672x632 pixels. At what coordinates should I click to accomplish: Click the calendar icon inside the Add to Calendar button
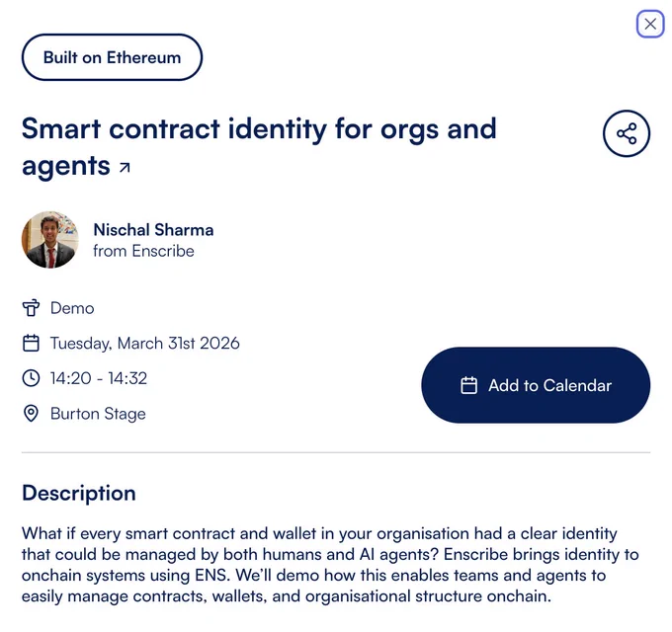pos(468,385)
